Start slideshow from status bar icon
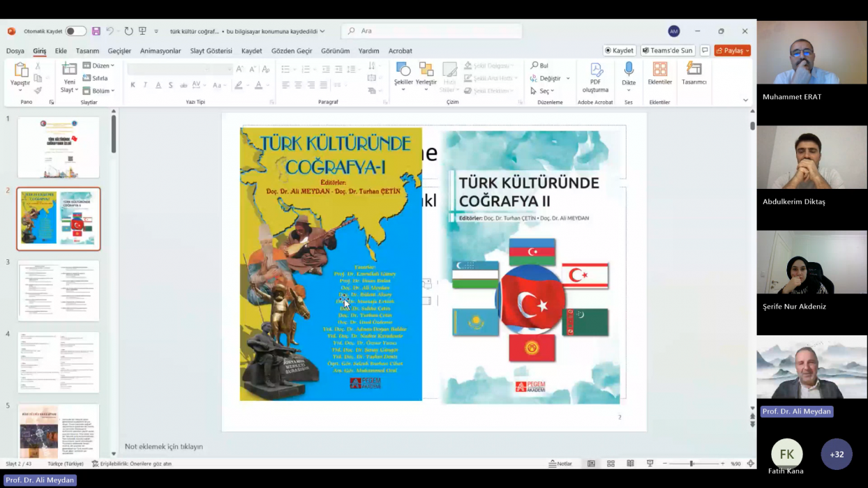 click(650, 464)
